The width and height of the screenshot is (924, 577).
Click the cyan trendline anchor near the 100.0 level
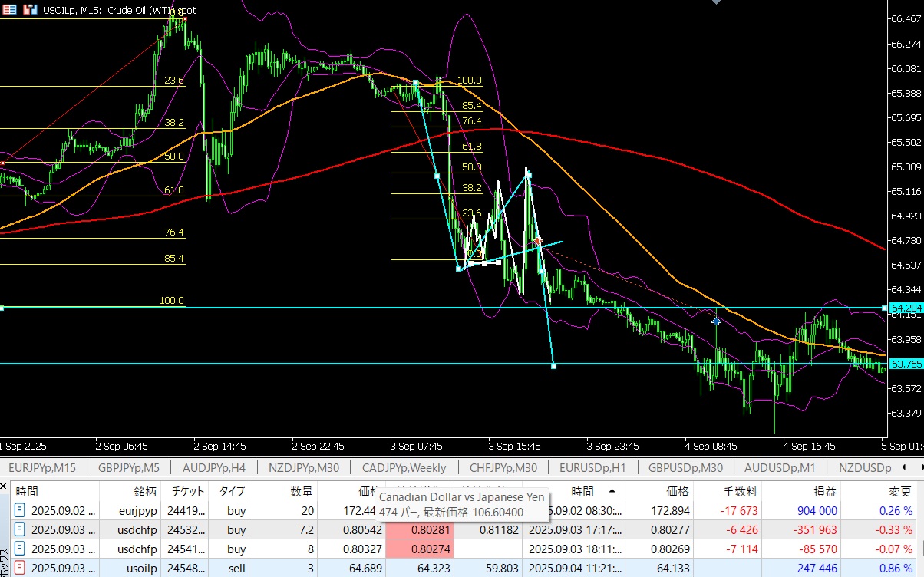coord(415,81)
